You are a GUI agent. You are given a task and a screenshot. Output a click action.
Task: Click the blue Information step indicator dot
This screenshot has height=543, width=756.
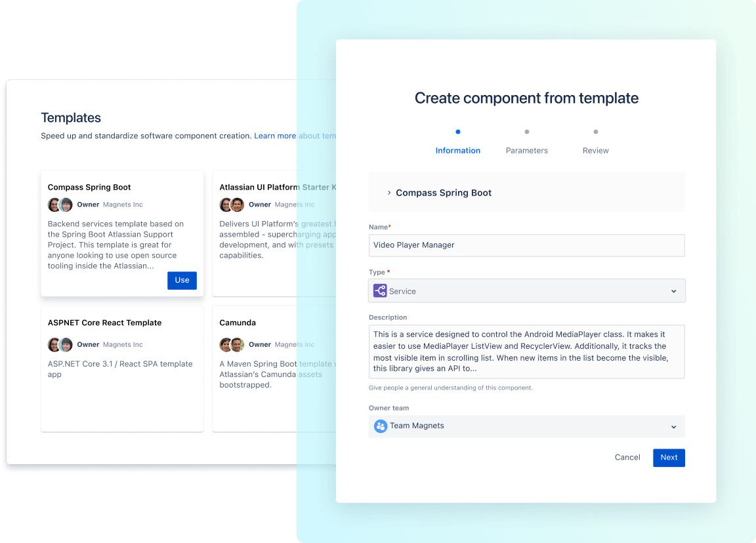click(457, 131)
